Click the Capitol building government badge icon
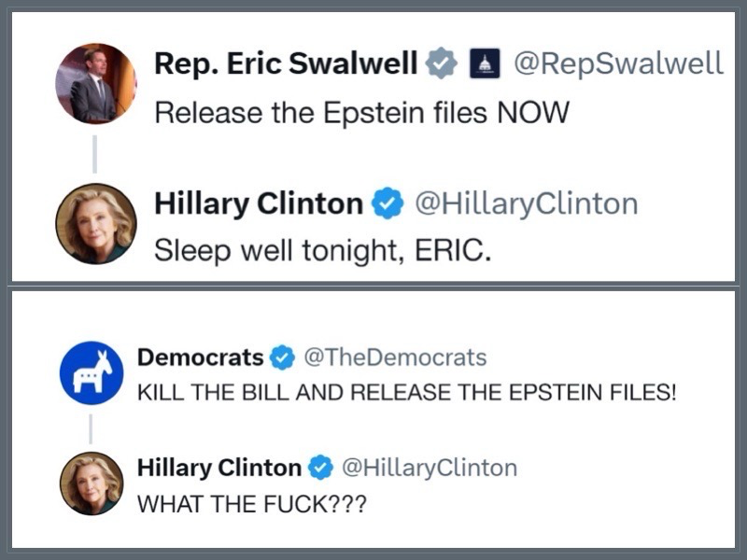The image size is (747, 560). click(483, 63)
